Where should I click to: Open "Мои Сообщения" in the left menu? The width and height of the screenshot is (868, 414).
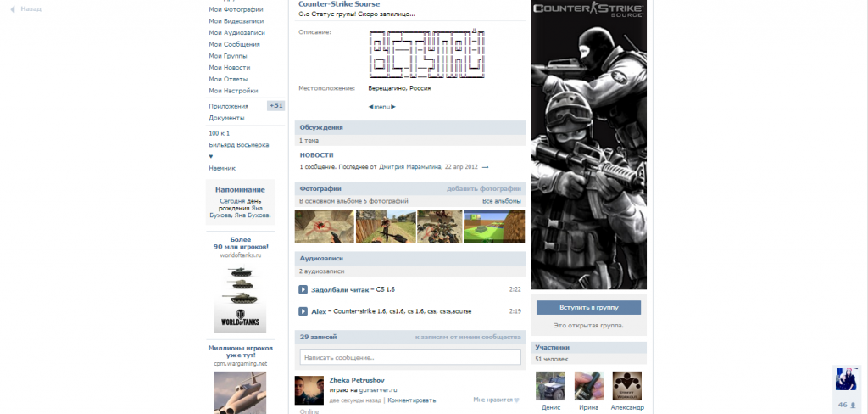click(234, 44)
